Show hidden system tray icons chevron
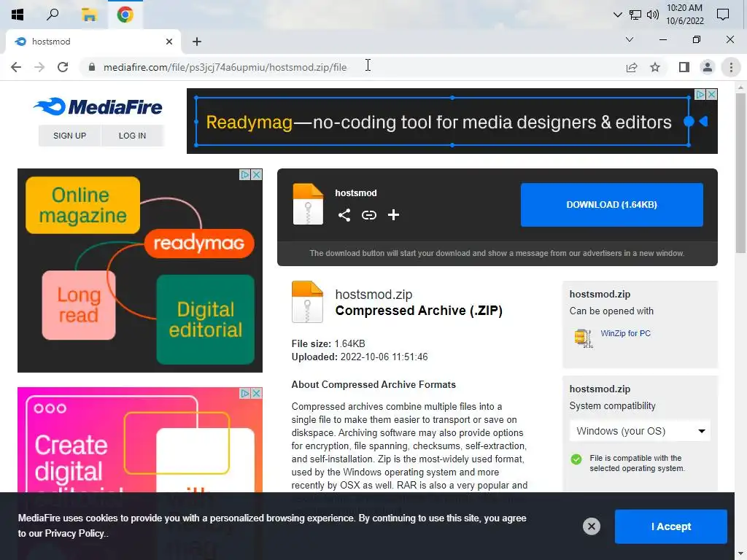Screen dimensions: 747x560 point(617,15)
